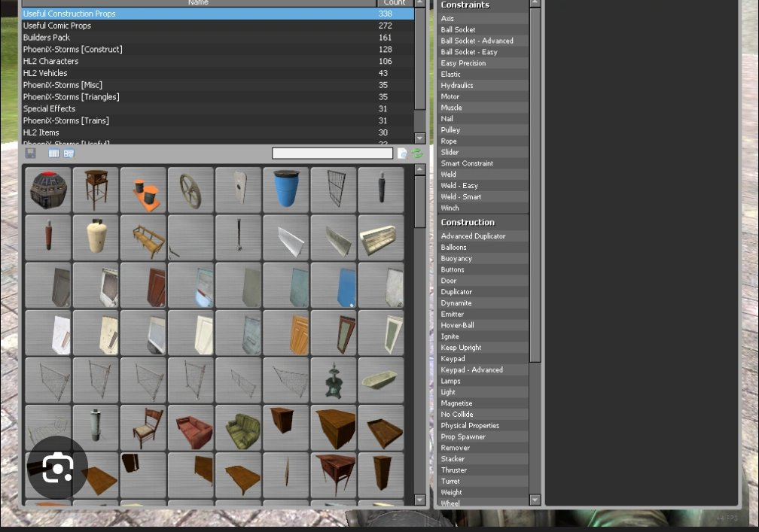Choose the Weld - Smart tool
The height and width of the screenshot is (532, 759).
pyautogui.click(x=483, y=197)
